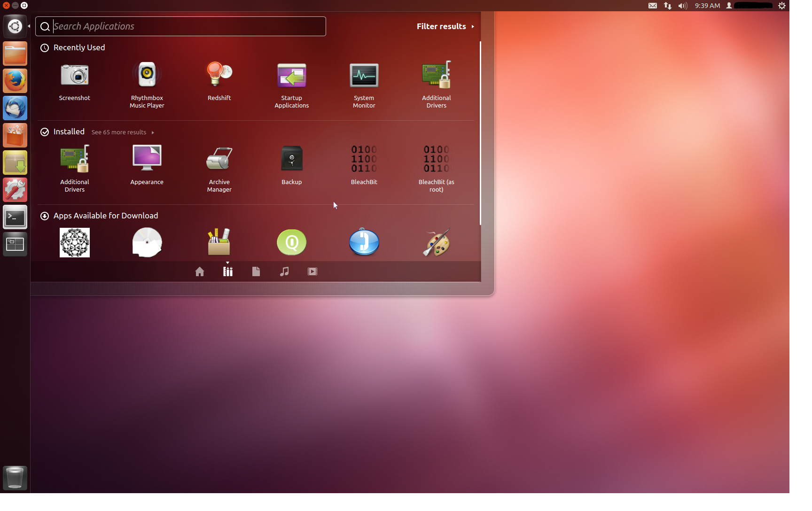Screen dimensions: 812x511
Task: Launch Rhythmbox Music Player
Action: click(x=147, y=85)
